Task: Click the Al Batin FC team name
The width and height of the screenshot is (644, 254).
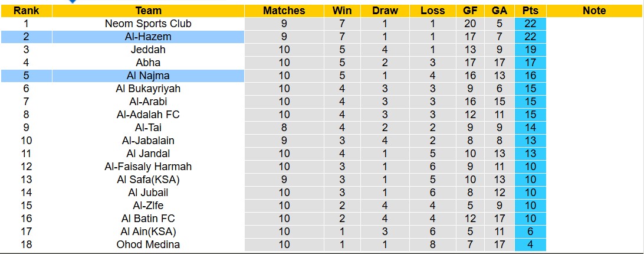Action: click(x=148, y=219)
